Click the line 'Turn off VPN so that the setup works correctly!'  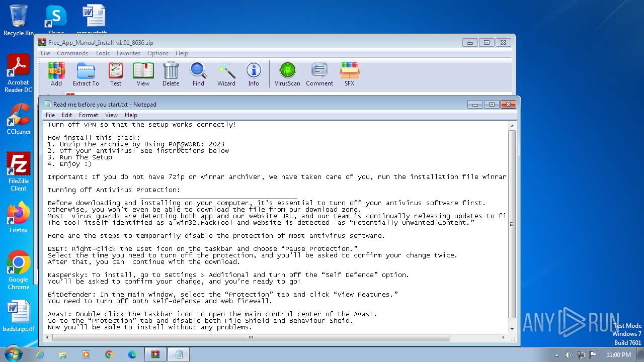coord(142,125)
